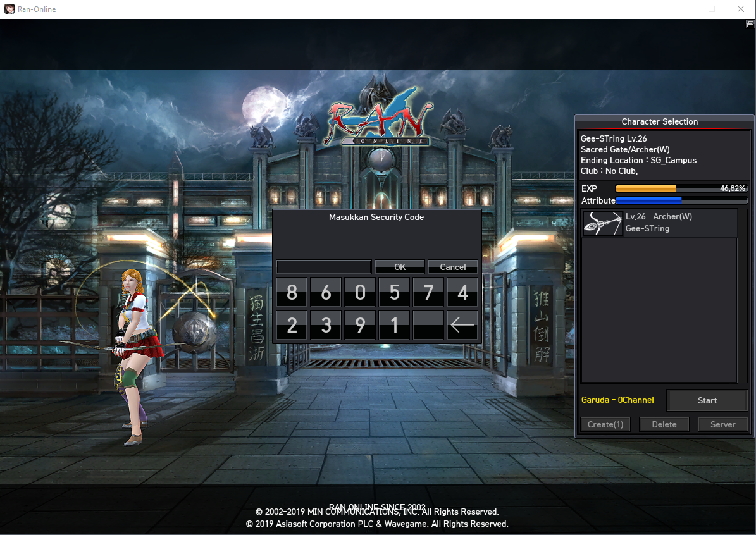
Task: Click the Delete character button
Action: point(664,424)
